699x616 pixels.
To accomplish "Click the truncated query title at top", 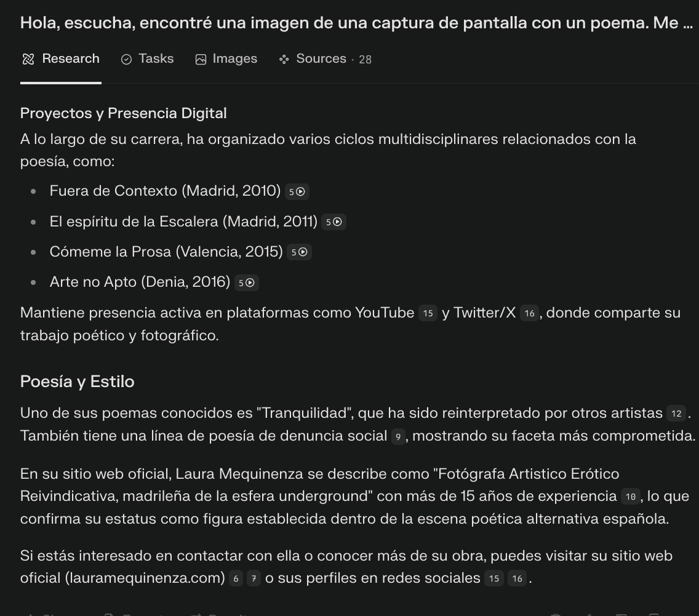I will point(356,23).
